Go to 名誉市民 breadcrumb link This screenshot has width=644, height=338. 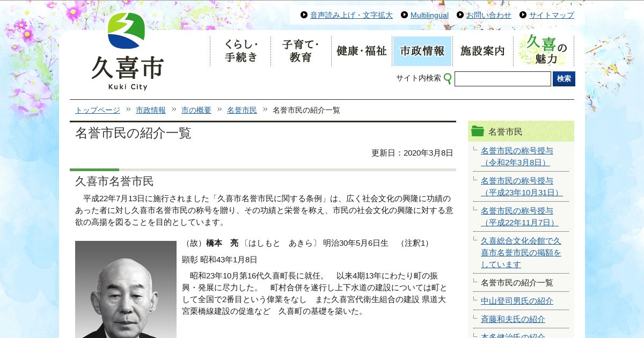click(242, 110)
